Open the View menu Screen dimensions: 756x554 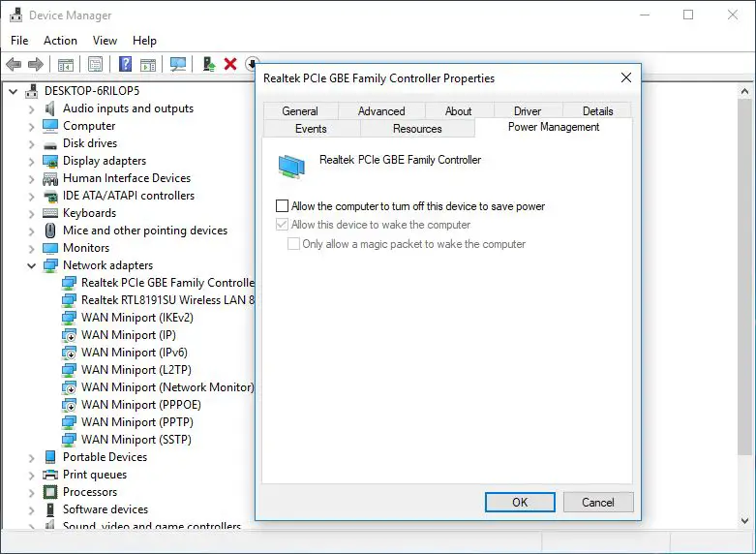coord(105,41)
